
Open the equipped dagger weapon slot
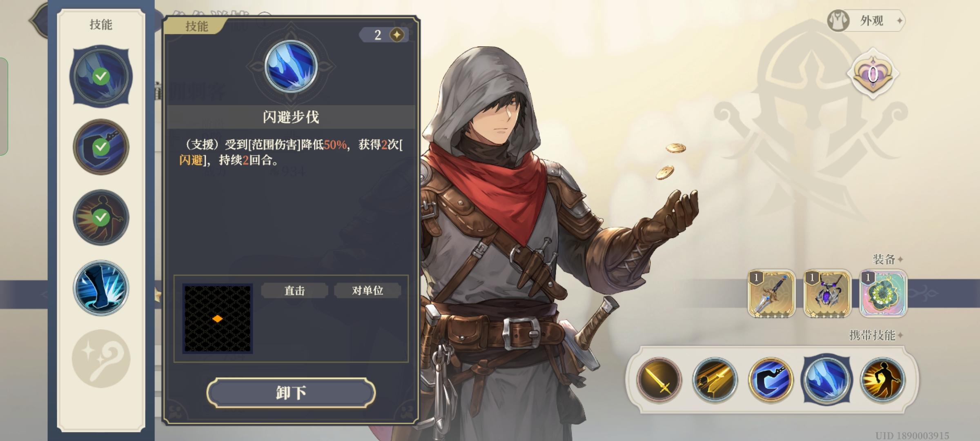coord(771,294)
